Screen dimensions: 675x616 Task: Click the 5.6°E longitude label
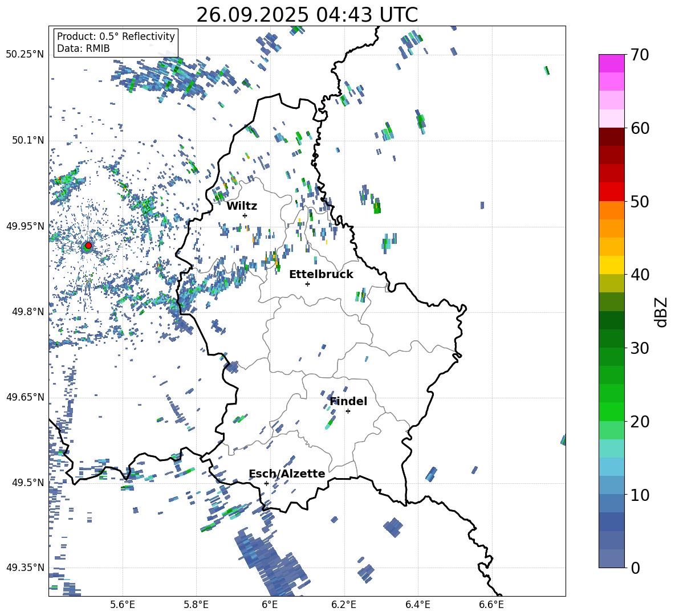(123, 605)
